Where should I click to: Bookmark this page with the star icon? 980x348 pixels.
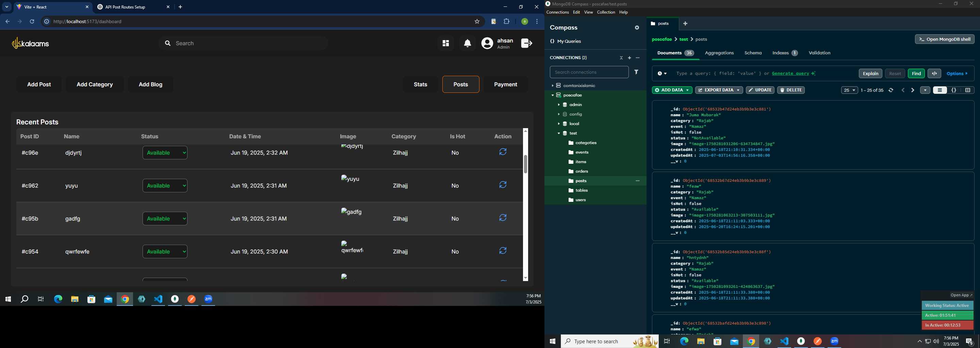point(477,22)
